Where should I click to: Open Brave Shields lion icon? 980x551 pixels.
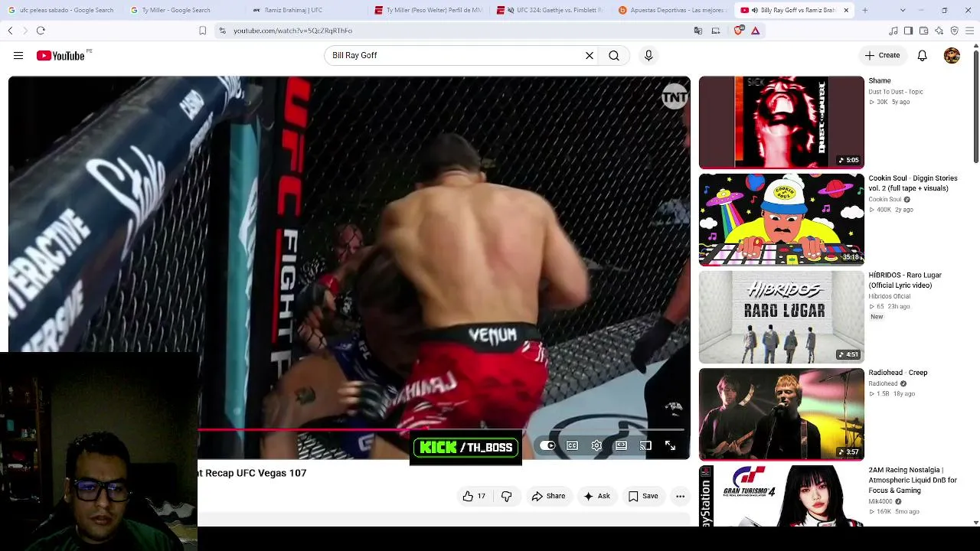(x=738, y=31)
